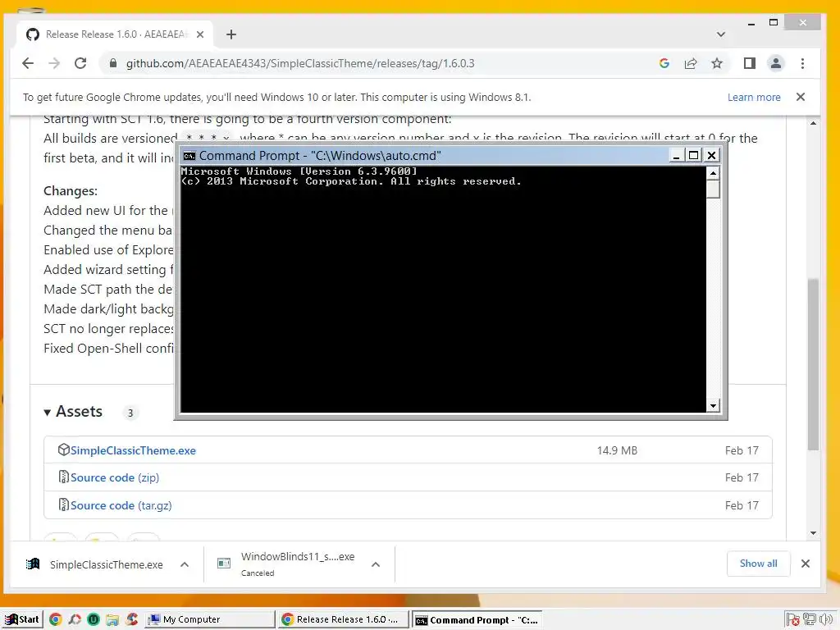Click the package icon beside SimpleClassicTheme.exe
840x630 pixels.
(x=63, y=450)
